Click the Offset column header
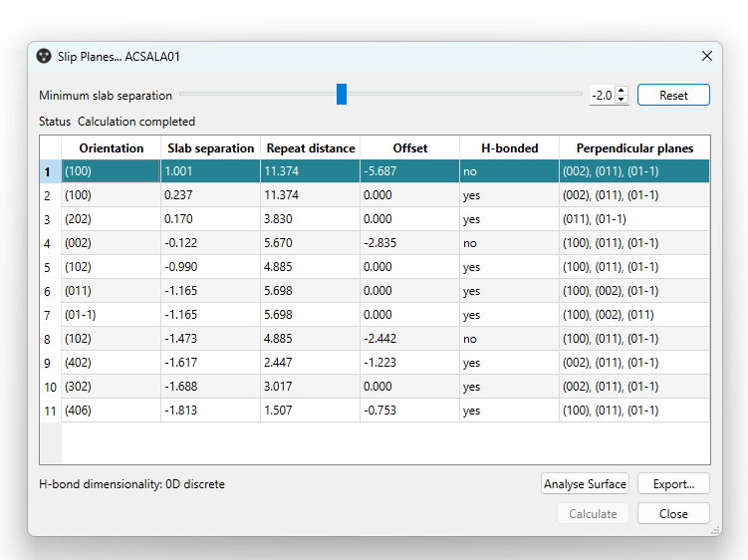 click(x=409, y=148)
